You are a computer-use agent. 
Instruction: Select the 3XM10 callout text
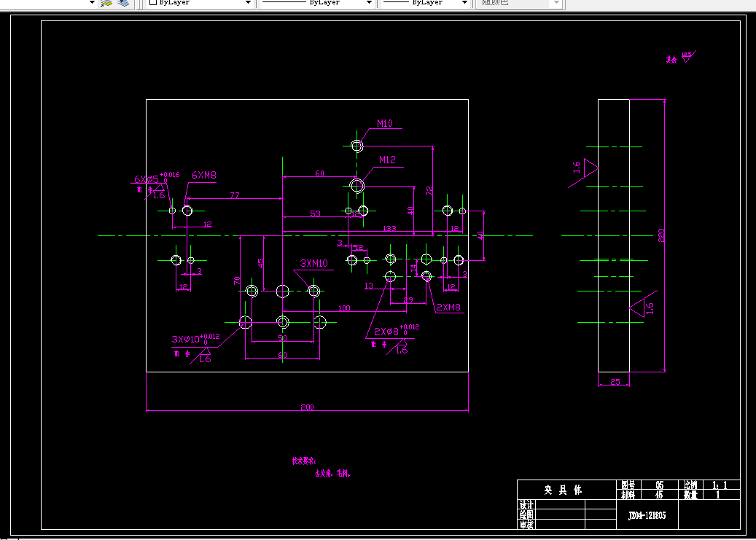pos(314,263)
